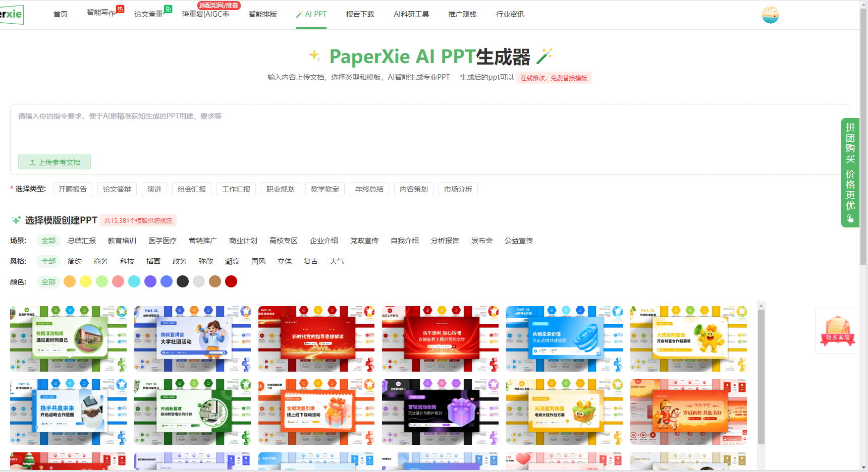Screen dimensions: 868x472
Task: Open the 新时代党的指导思想解读 template
Action: pos(316,338)
